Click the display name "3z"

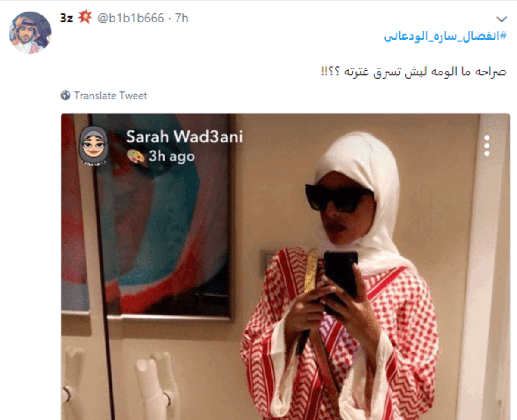coord(66,18)
